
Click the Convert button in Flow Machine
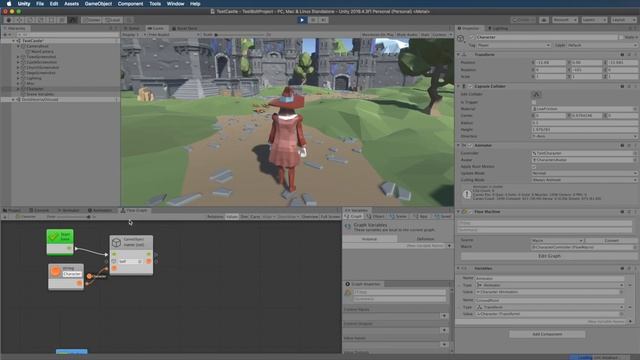(611, 240)
